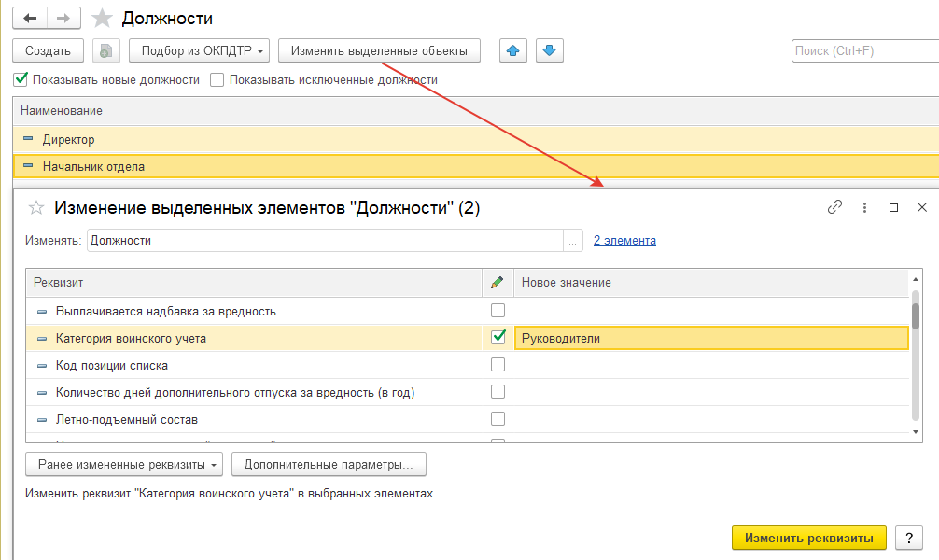Open the 2 элемента link

624,241
